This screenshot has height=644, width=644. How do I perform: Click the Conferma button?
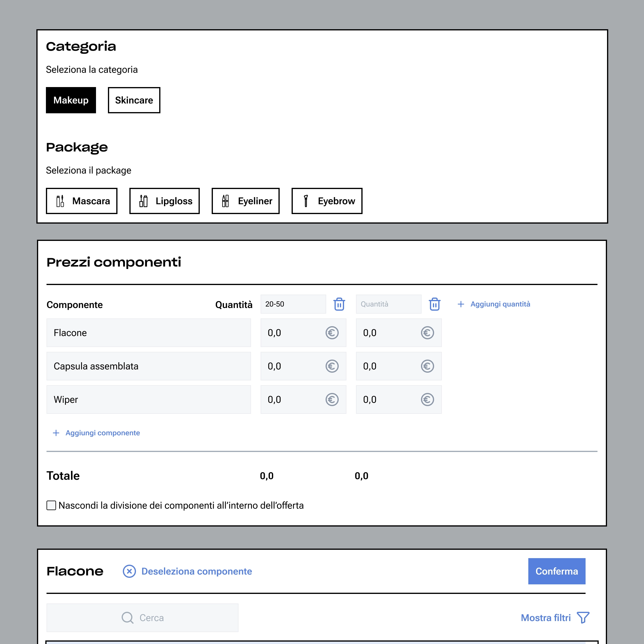pyautogui.click(x=557, y=571)
